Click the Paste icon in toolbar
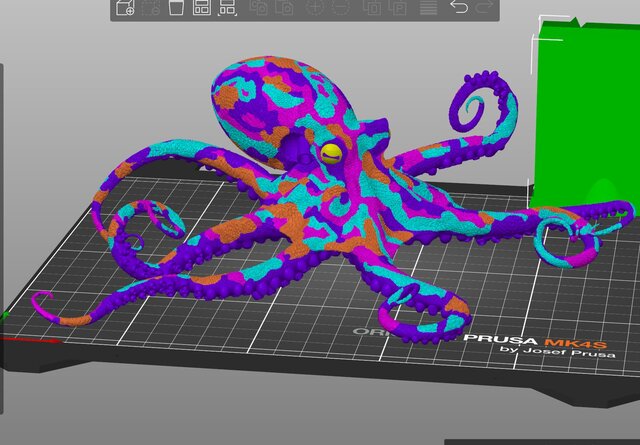Viewport: 640px width, 445px height. pos(284,7)
